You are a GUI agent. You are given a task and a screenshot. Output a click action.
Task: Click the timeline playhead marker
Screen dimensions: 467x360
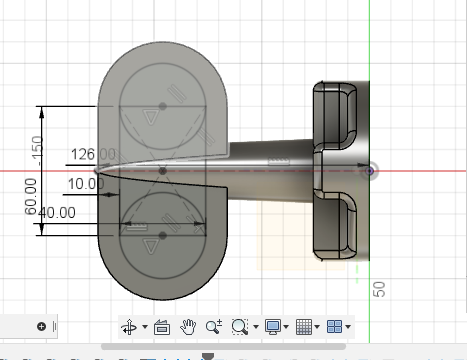208,357
